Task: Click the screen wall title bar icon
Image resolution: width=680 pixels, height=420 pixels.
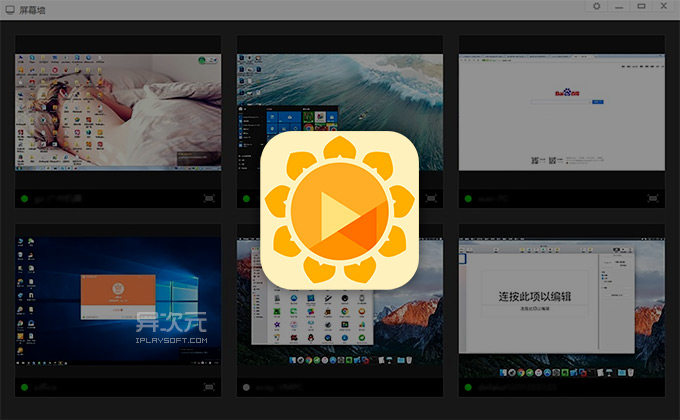Action: (x=9, y=9)
